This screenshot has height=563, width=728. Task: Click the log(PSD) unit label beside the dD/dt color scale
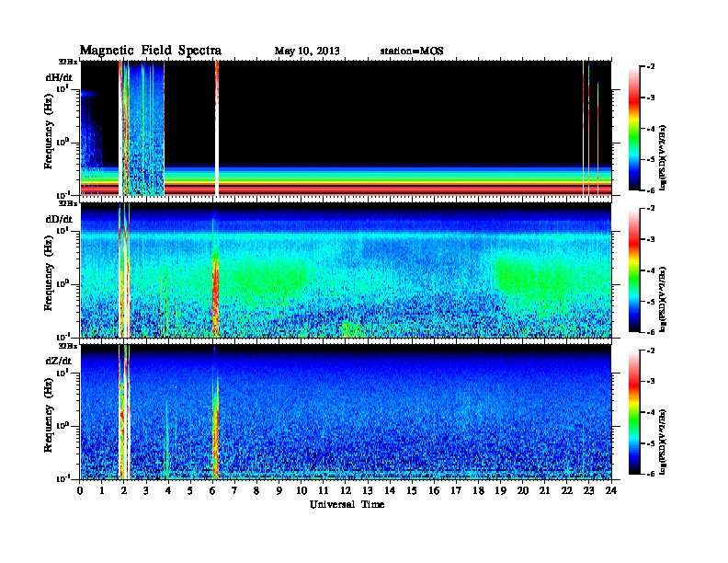(x=663, y=299)
